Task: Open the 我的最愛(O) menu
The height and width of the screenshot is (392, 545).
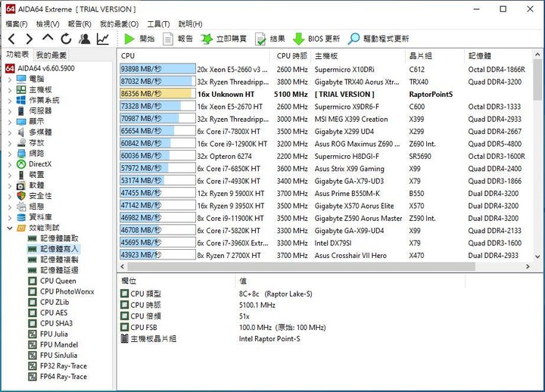Action: tap(120, 24)
